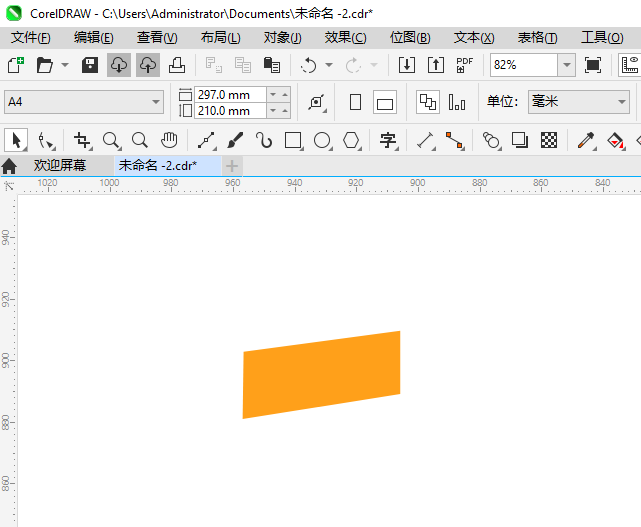
Task: Open the 文本(X) menu
Action: [x=474, y=38]
